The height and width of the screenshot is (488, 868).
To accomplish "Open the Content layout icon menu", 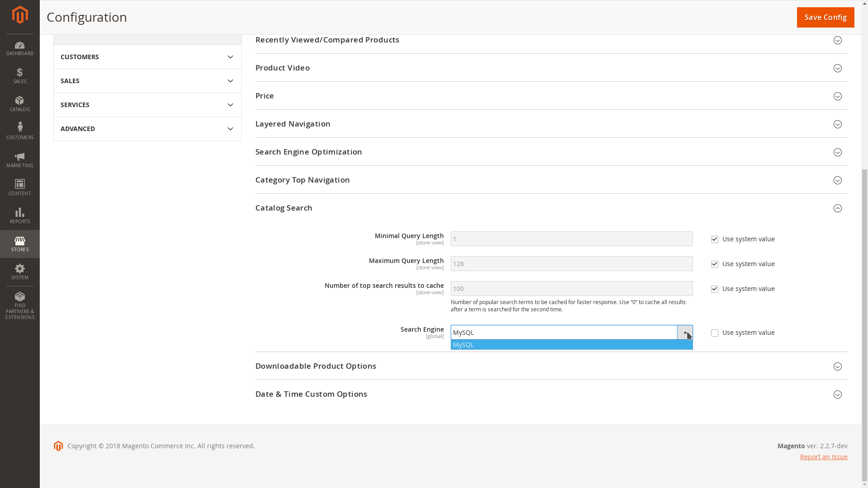I will (x=20, y=188).
